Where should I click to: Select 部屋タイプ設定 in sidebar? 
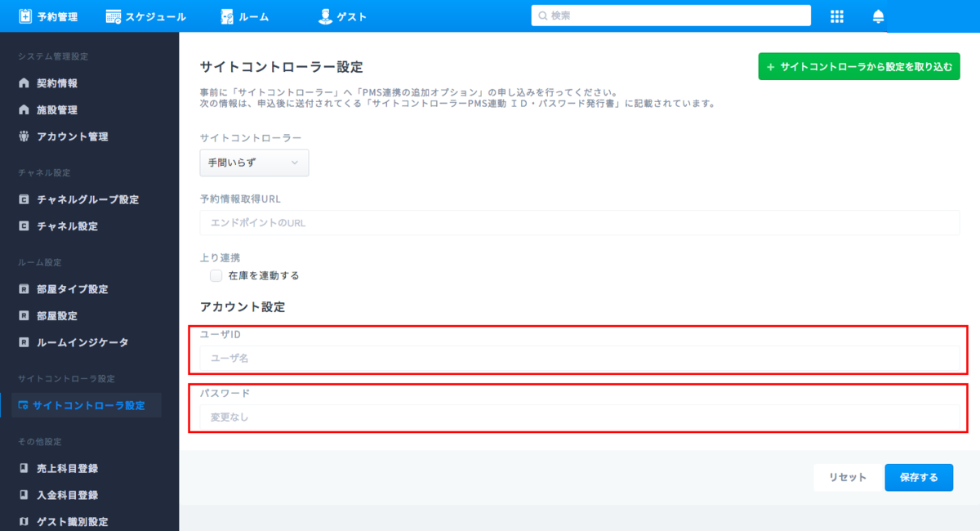[72, 289]
